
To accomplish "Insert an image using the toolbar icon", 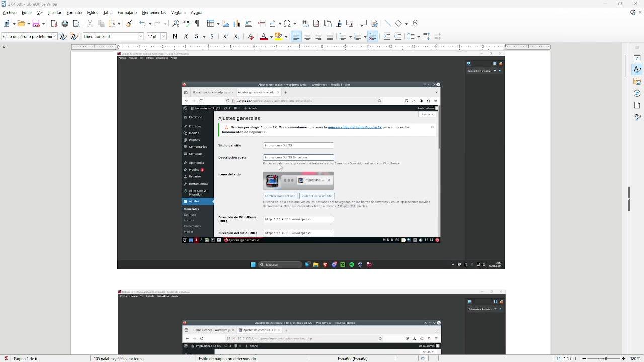I will pos(226,24).
